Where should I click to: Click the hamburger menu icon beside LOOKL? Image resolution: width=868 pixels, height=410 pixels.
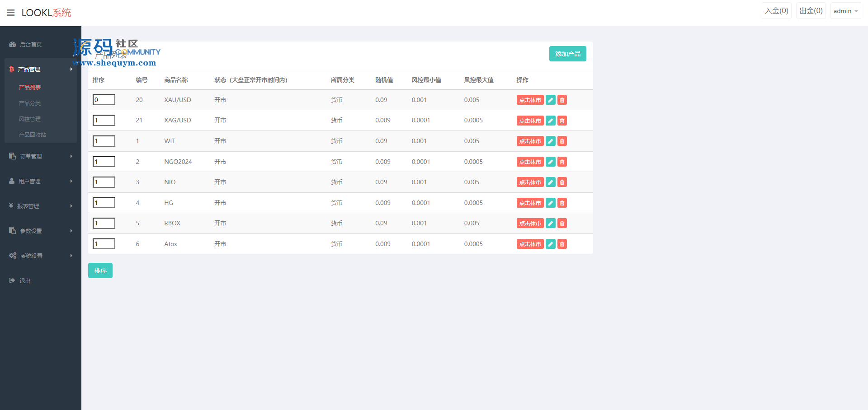pos(11,13)
